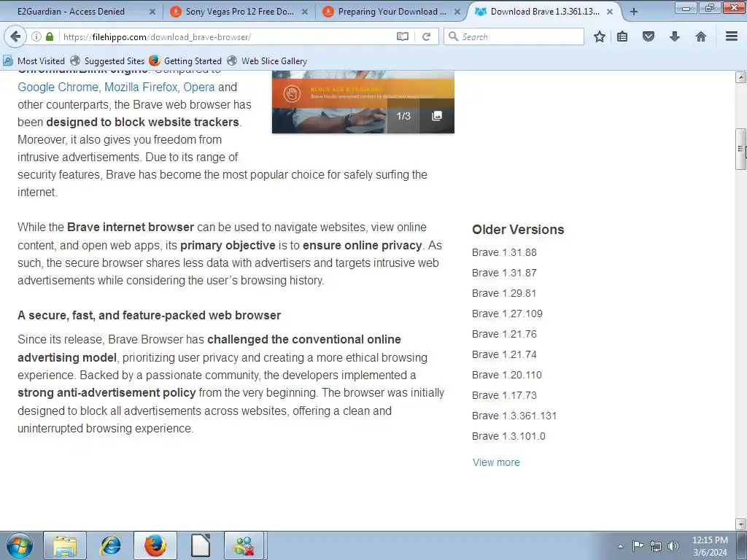
Task: Open a new tab with plus button
Action: tap(634, 12)
